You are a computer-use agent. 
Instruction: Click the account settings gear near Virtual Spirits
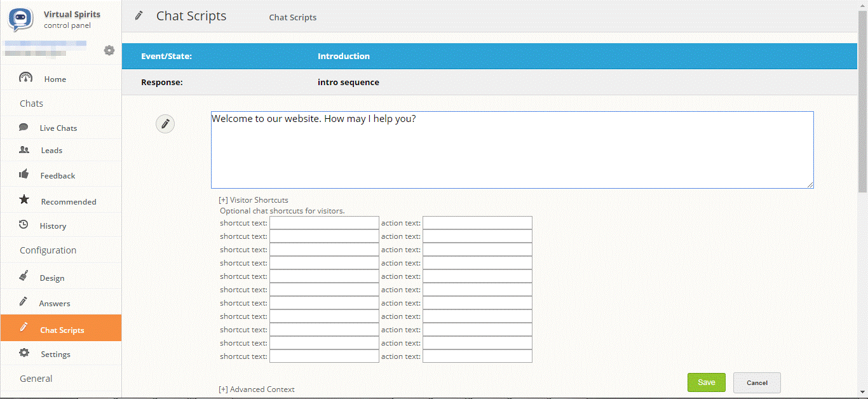coord(109,50)
